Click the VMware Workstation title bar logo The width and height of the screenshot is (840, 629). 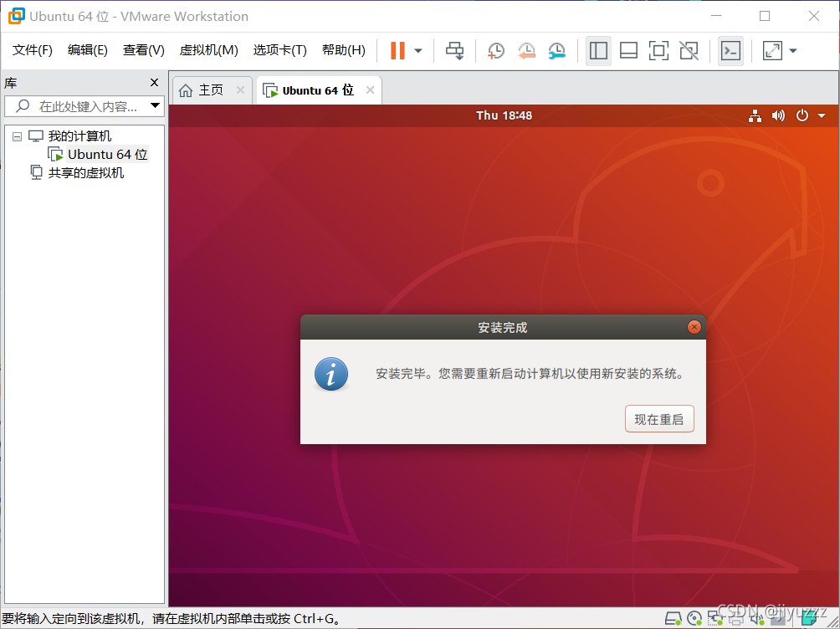16,16
